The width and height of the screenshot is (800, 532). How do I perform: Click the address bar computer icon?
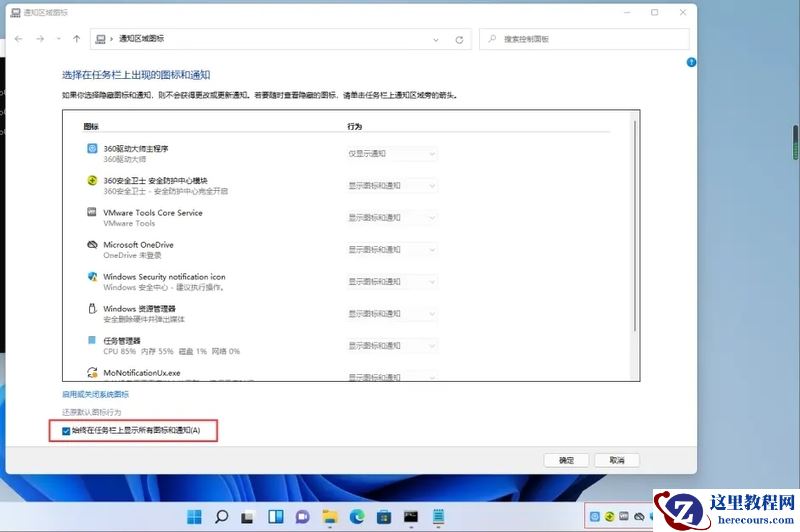(101, 39)
